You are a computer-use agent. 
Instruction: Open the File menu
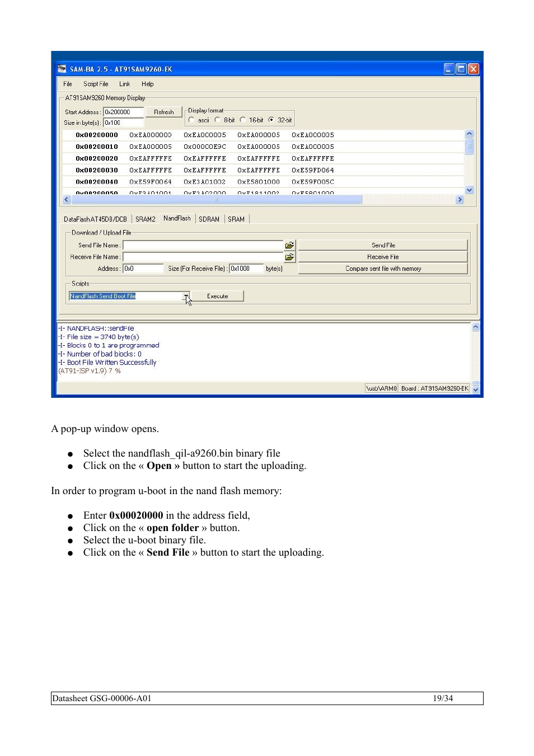coord(68,84)
